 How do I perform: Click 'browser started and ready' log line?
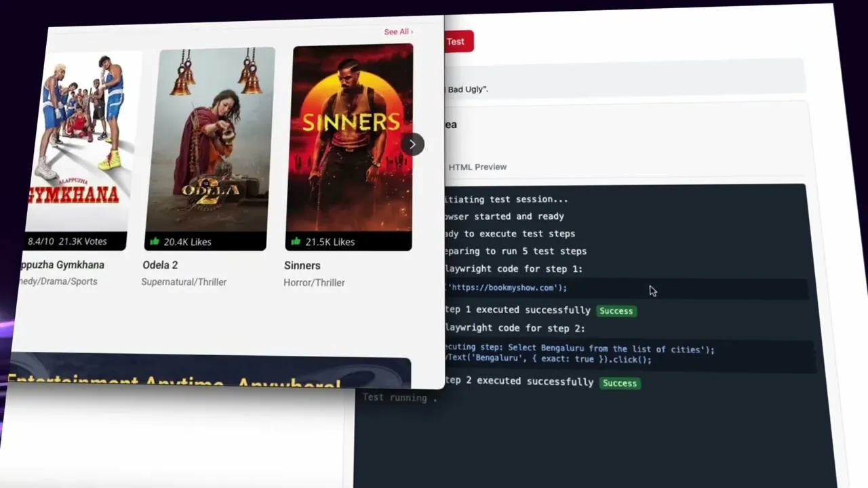coord(505,216)
